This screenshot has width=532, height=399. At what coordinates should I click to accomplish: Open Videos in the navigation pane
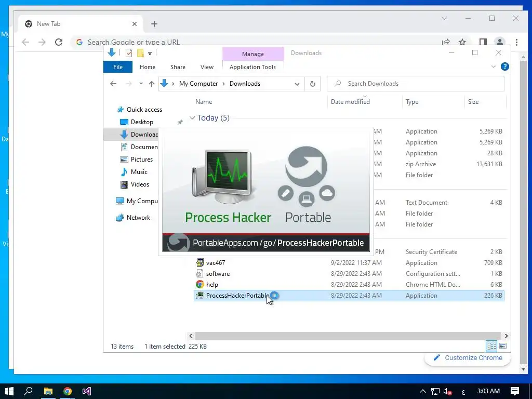[140, 184]
